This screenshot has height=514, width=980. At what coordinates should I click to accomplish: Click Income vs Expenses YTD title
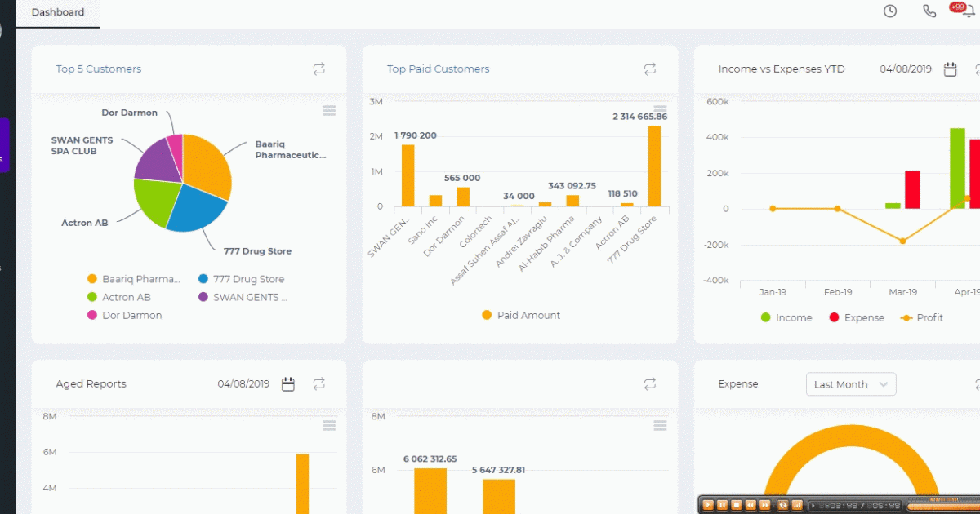782,69
